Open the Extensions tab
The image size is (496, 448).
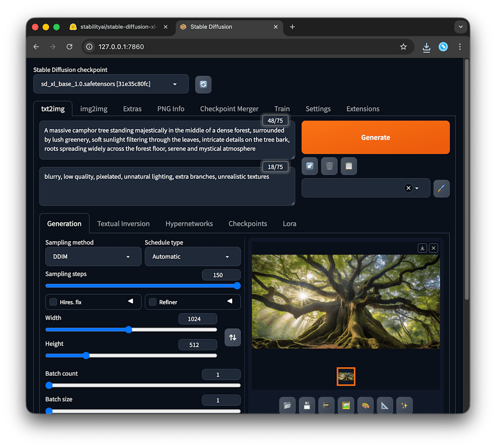tap(363, 109)
